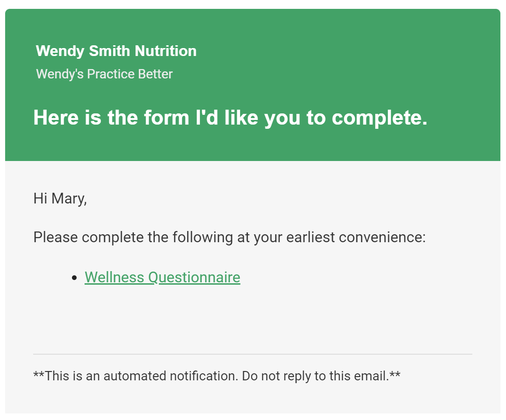Image resolution: width=506 pixels, height=420 pixels.
Task: Click the Wendy Smith Nutrition title
Action: coord(116,51)
